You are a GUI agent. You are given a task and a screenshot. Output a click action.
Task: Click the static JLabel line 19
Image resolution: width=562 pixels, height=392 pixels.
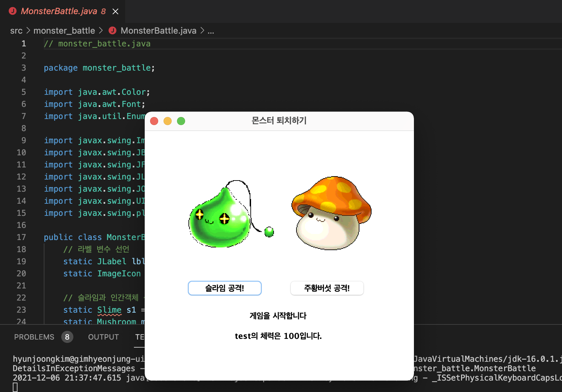[104, 262]
